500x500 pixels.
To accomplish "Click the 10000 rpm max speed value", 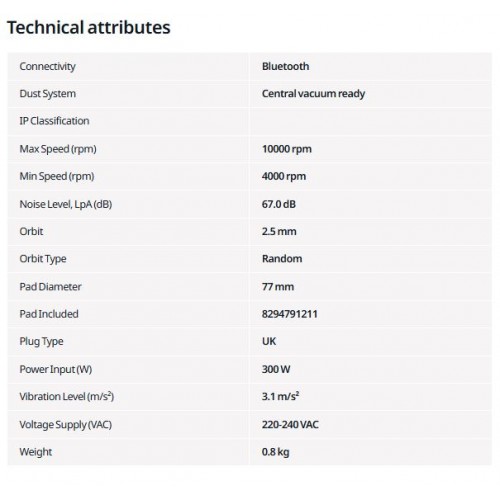I will pos(287,149).
